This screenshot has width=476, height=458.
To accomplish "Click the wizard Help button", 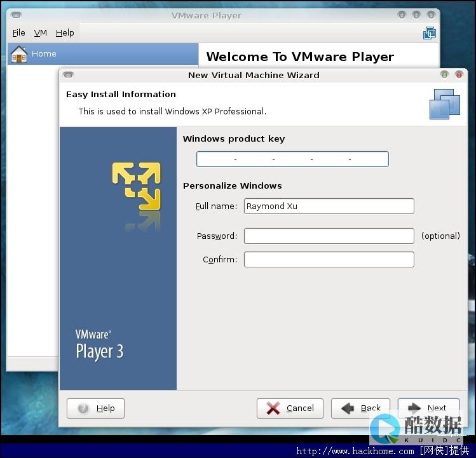I will (95, 408).
